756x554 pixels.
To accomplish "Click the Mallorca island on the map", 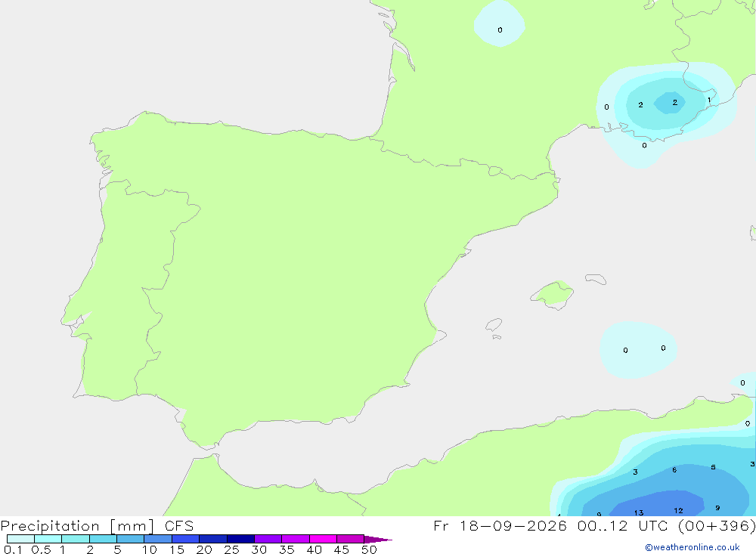I will tap(553, 294).
